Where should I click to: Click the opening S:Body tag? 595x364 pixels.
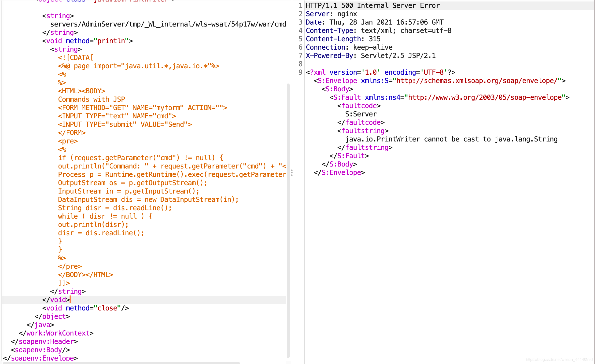pos(337,89)
